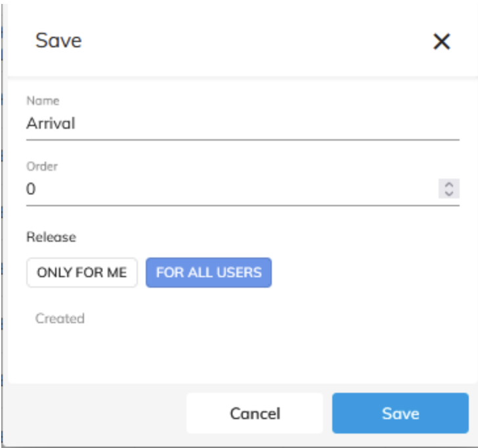
Task: Click the Arrival text in the Name field
Action: tap(51, 123)
